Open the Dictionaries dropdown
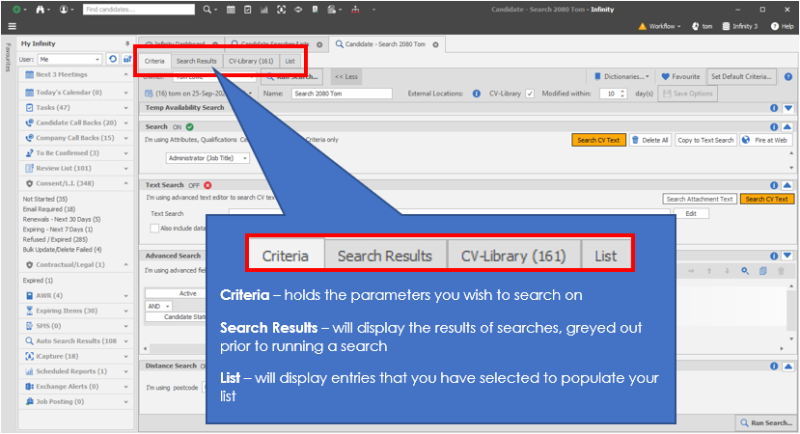Viewport: 800px width, 434px height. pos(622,76)
